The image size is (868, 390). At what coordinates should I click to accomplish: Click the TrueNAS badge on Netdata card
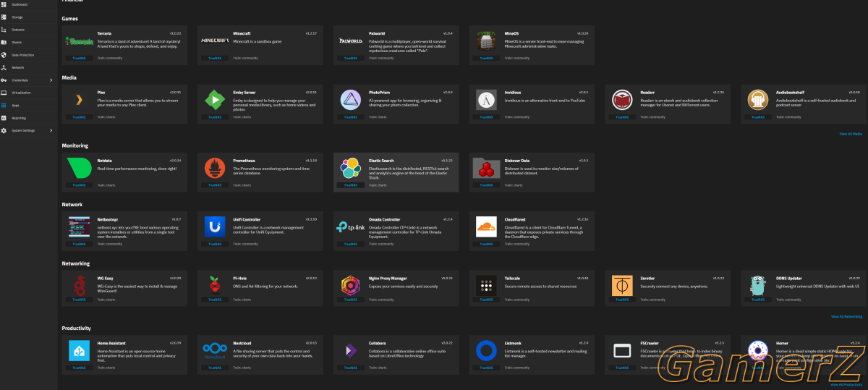[79, 185]
